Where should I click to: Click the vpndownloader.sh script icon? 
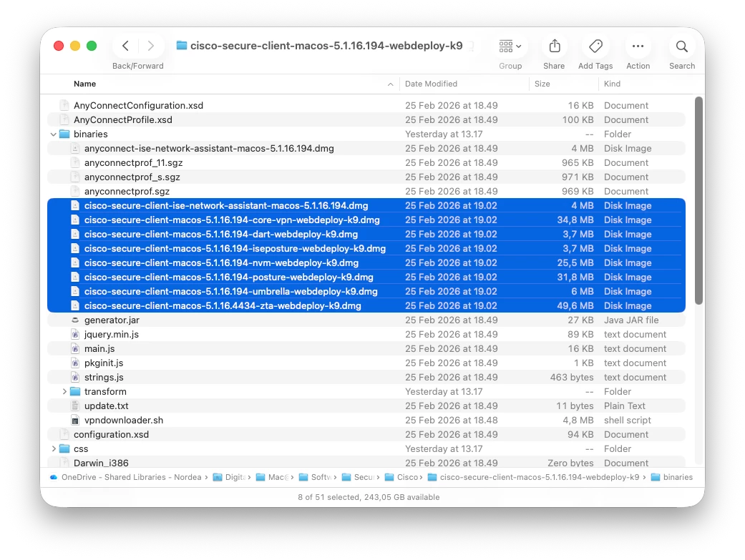click(75, 421)
